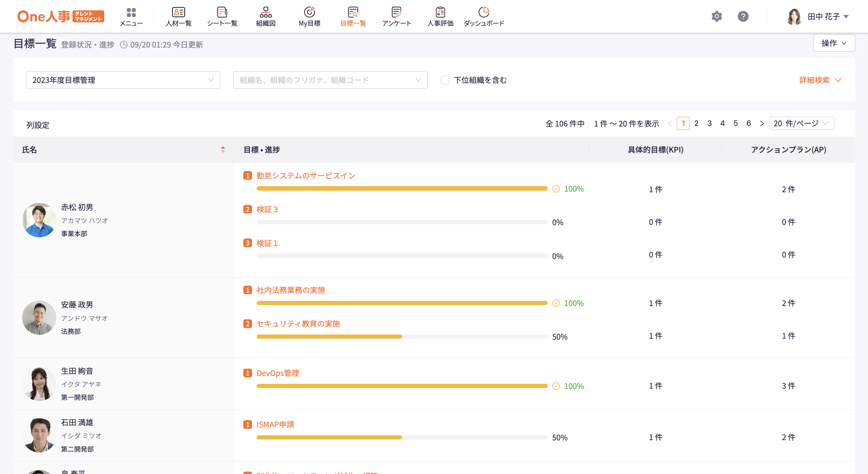Check the 下位組織を含む checkbox
Image resolution: width=868 pixels, height=474 pixels.
coord(445,80)
